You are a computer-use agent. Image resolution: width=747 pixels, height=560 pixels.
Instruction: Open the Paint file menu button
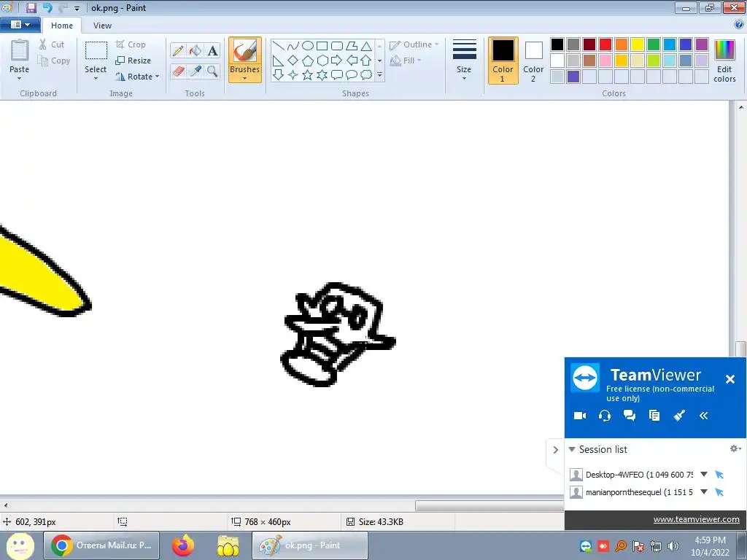click(x=20, y=25)
